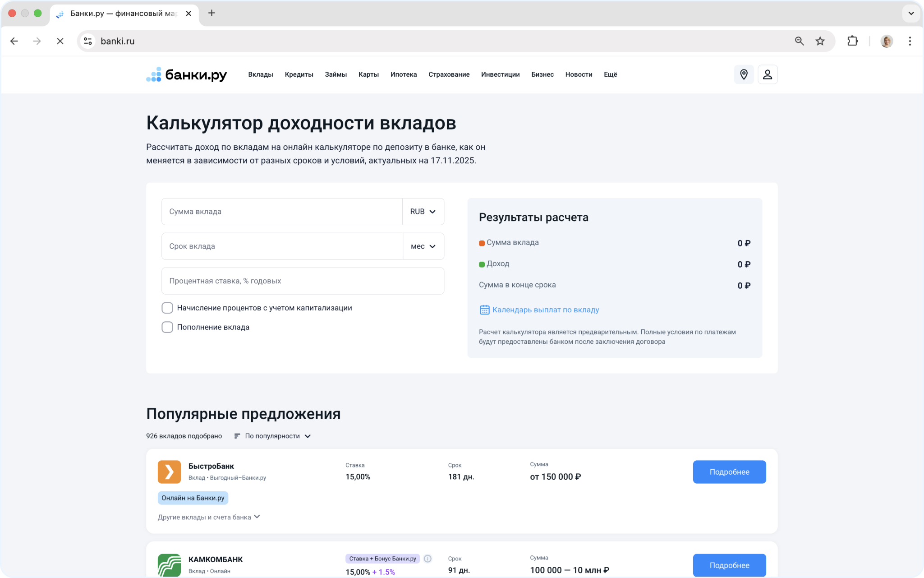
Task: Expand Другие вклады и счета банка
Action: 209,517
